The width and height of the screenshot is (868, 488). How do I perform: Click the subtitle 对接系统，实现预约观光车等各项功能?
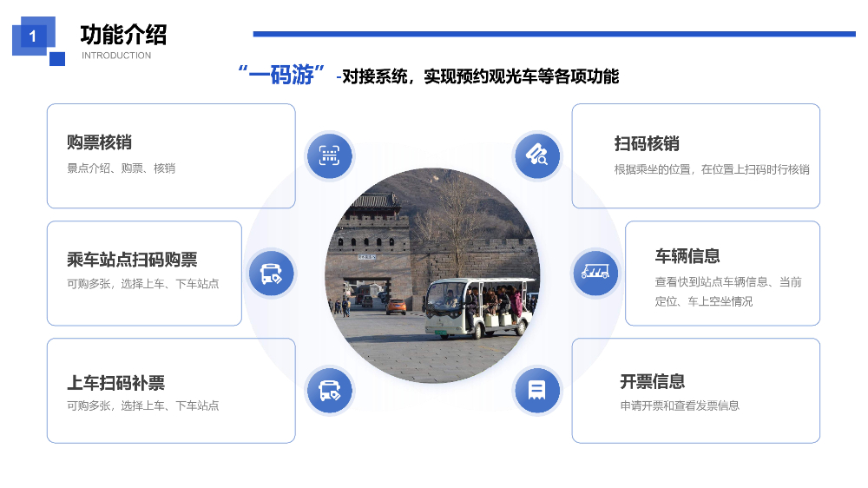[x=480, y=76]
